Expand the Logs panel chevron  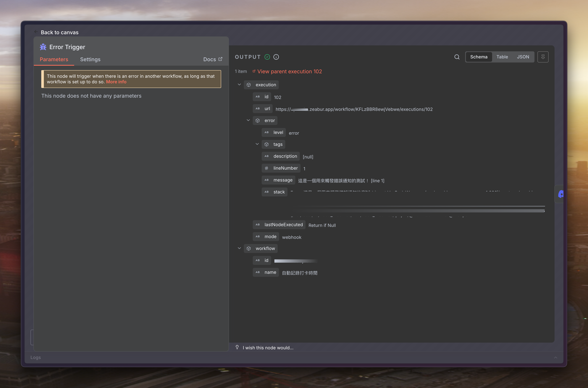(x=555, y=357)
